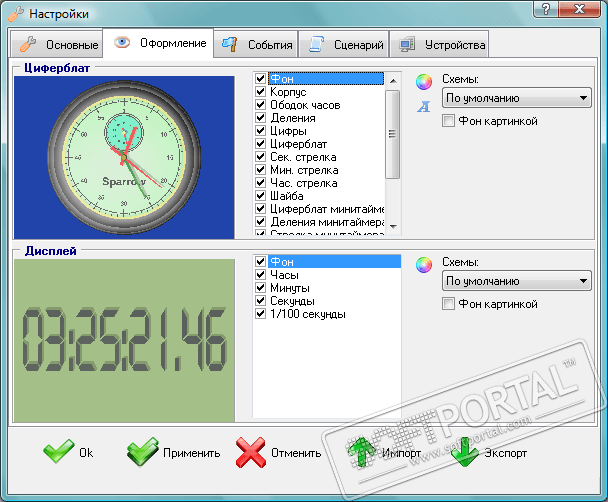Click the Отменить button with red cross
Image resolution: width=608 pixels, height=502 pixels.
pos(278,452)
